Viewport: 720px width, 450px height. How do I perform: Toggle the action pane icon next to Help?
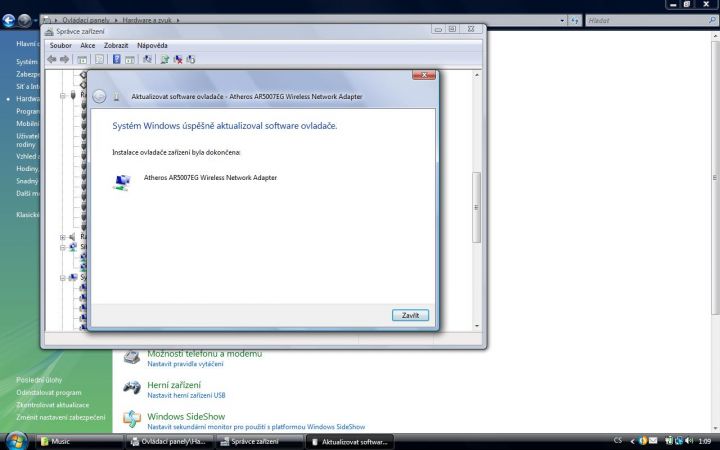click(130, 59)
